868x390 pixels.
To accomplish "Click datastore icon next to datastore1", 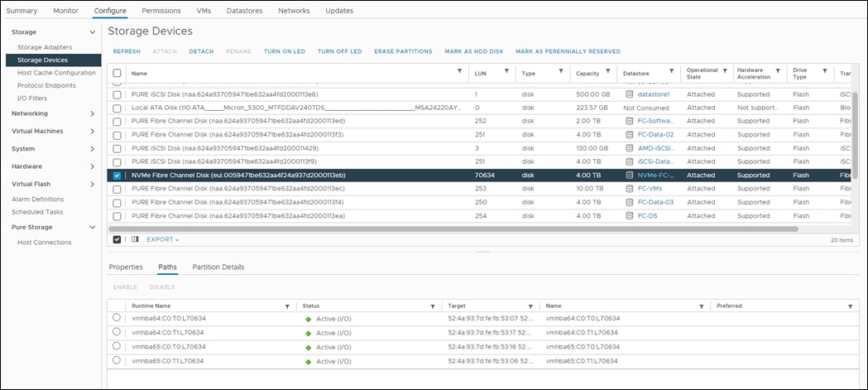I will (x=630, y=94).
